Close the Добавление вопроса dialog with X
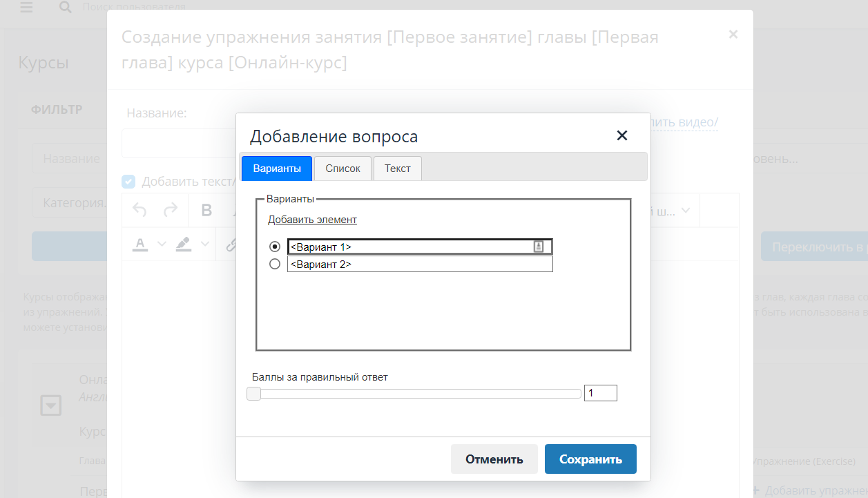Screen dimensions: 868x498 pos(622,135)
